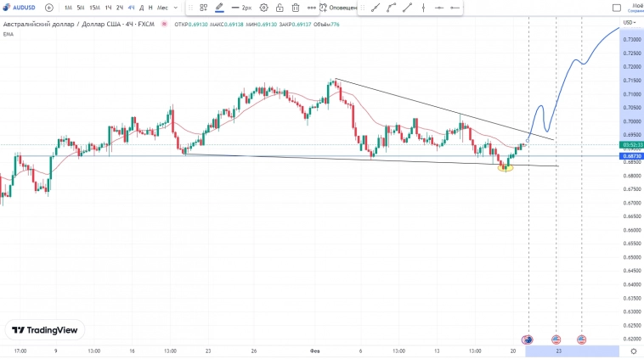Click the yellow highlighted ellipse on chart
This screenshot has height=359, width=644.
[506, 167]
